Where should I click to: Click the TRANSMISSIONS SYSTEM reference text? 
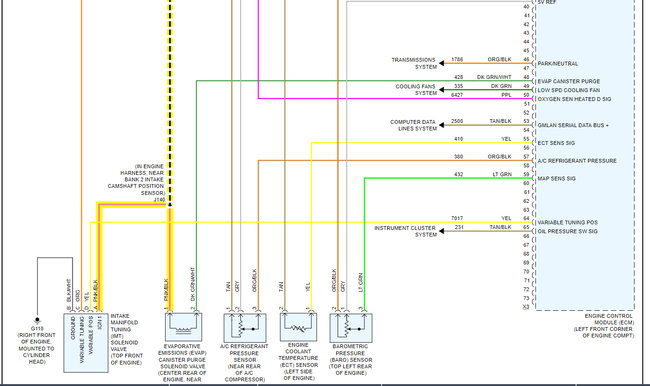coord(414,63)
